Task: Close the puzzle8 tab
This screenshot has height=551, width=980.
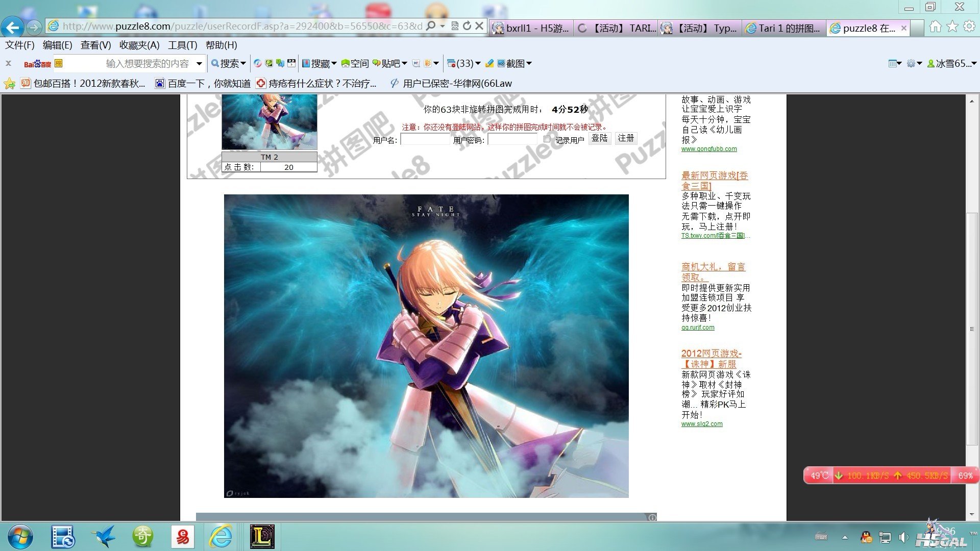Action: pyautogui.click(x=904, y=28)
